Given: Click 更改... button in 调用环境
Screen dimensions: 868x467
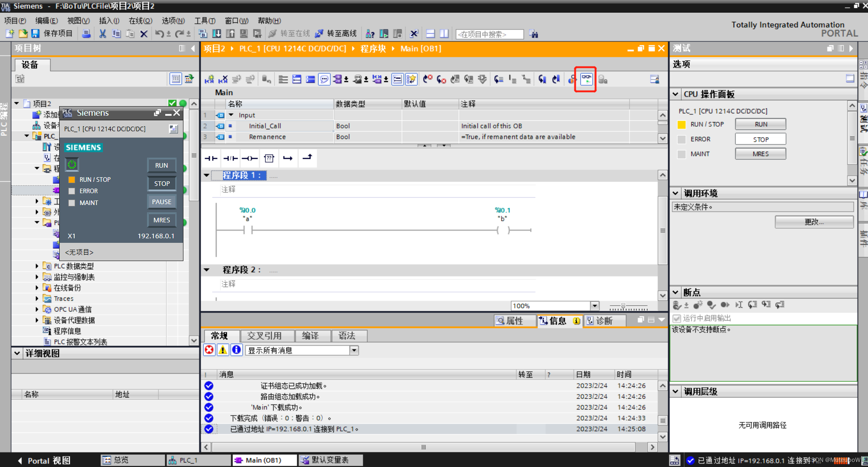Looking at the screenshot, I should [x=814, y=222].
